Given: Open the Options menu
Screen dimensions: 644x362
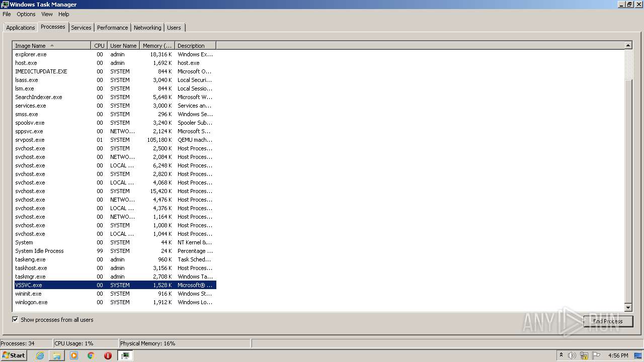Looking at the screenshot, I should click(26, 14).
